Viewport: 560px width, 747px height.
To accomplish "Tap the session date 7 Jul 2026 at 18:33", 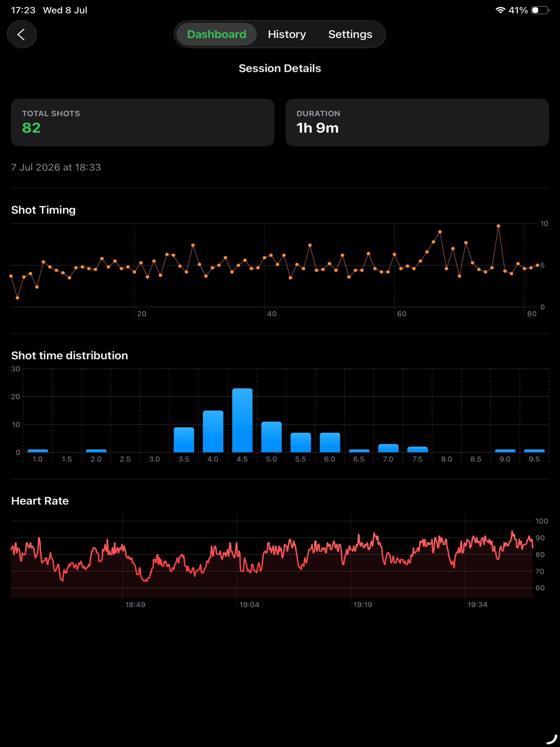I will [56, 167].
